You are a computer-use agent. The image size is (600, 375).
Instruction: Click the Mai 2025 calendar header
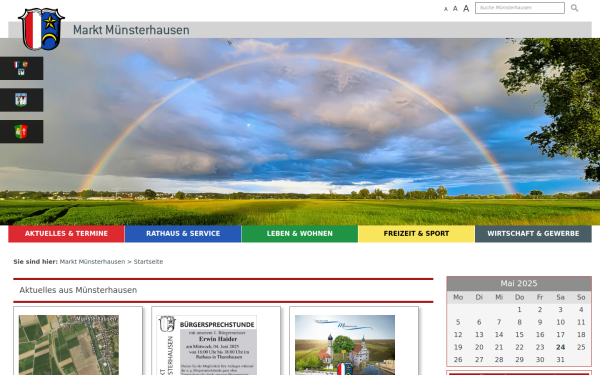(519, 284)
